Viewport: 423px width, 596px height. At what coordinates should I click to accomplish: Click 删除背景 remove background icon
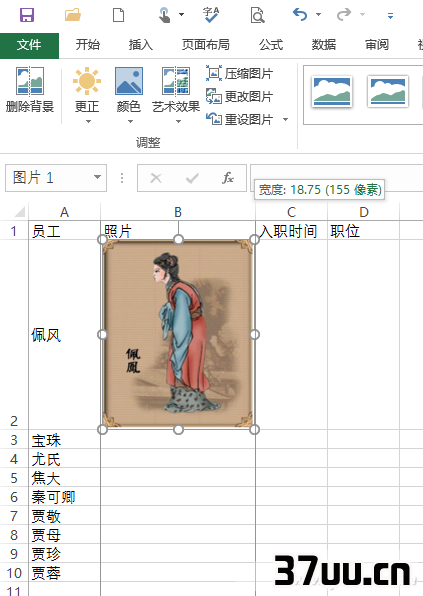pos(30,81)
